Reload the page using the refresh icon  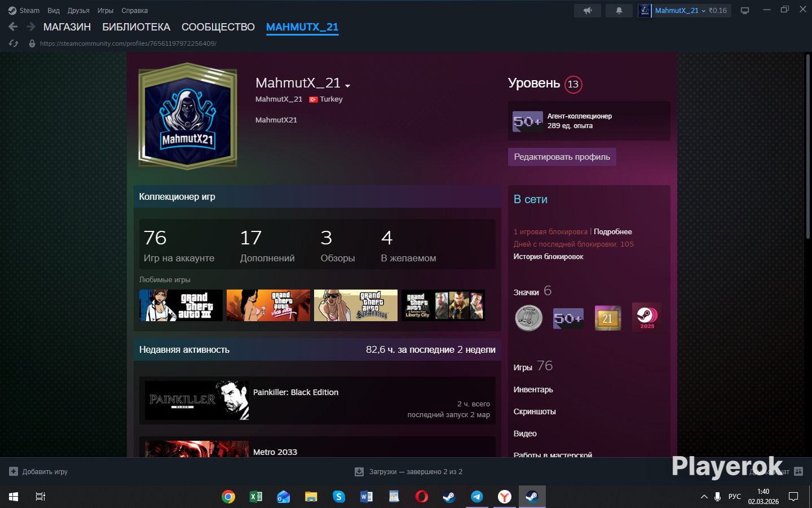(14, 43)
